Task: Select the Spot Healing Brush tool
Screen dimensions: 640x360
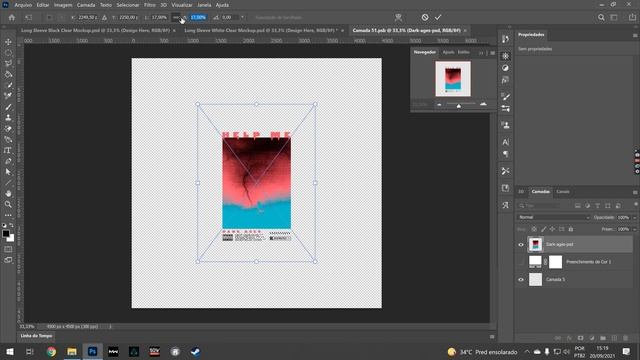Action: 8,96
